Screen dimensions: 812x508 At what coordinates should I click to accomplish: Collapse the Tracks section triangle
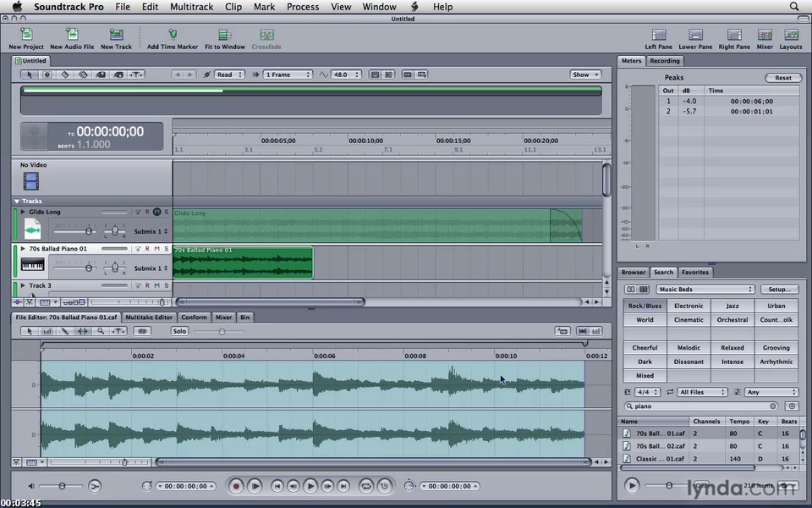coord(17,202)
